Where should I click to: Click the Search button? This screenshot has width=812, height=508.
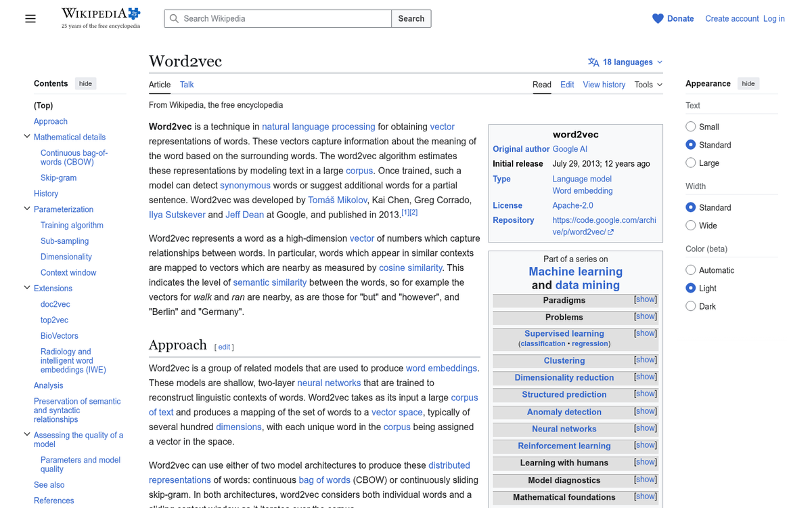(411, 19)
